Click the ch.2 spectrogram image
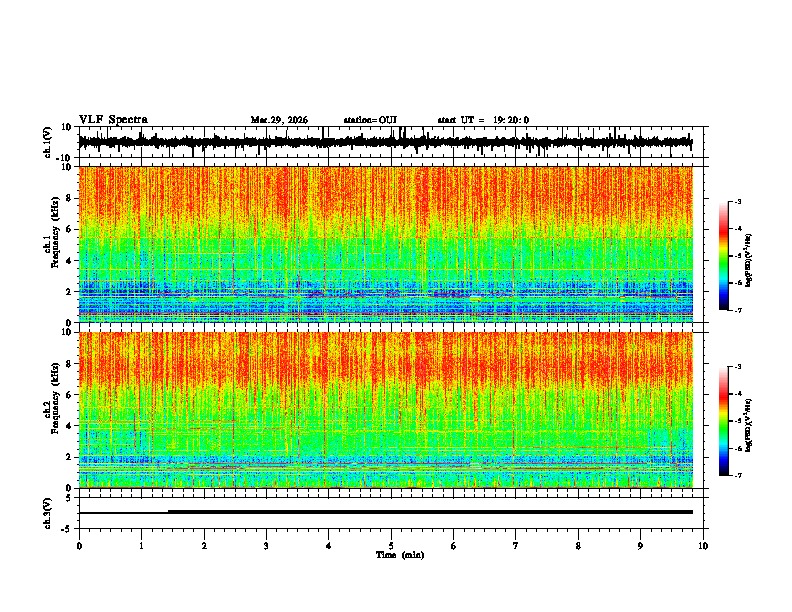 pos(385,410)
